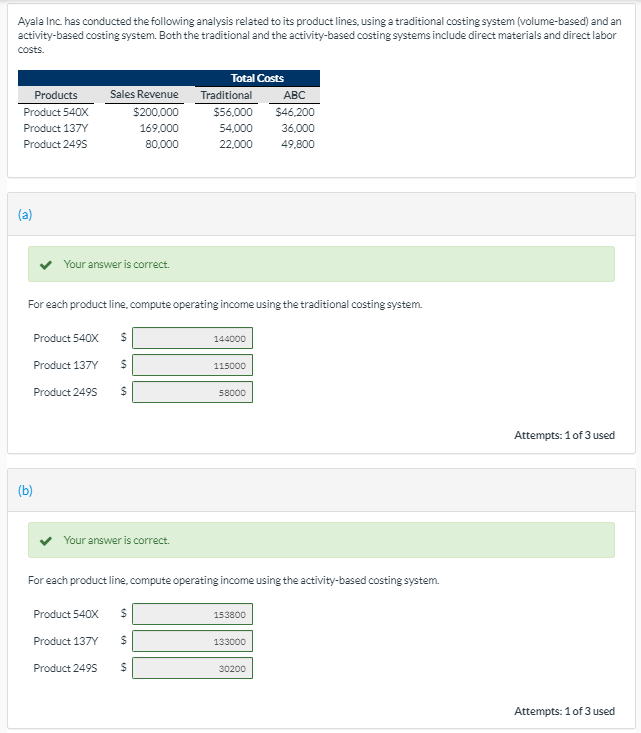Image resolution: width=641 pixels, height=733 pixels.
Task: Click the Total Costs table header
Action: coord(257,78)
